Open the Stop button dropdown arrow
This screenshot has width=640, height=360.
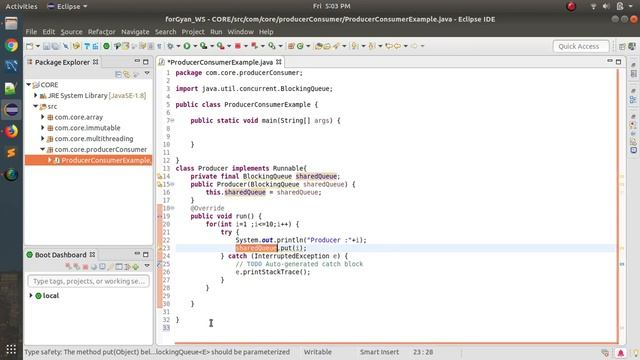(x=245, y=46)
